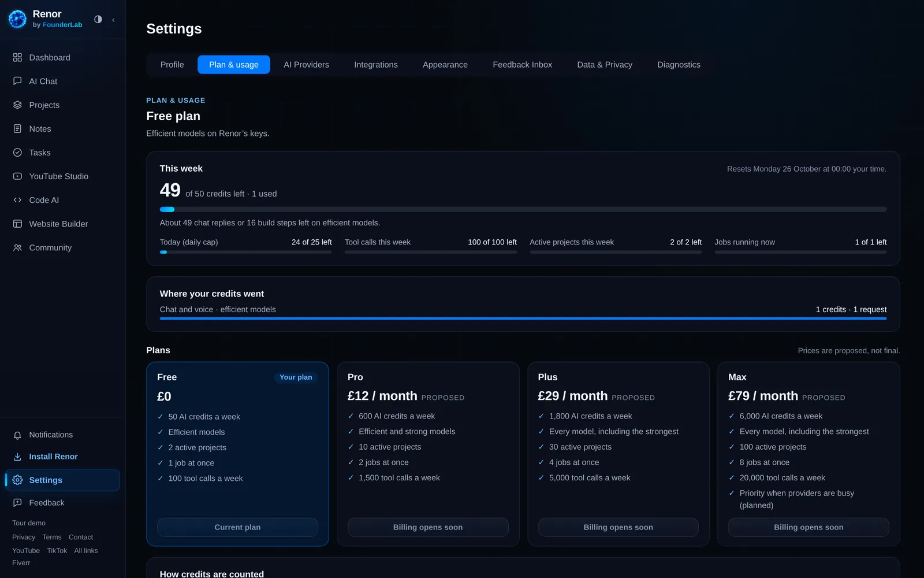Collapse the sidebar with the chevron
The width and height of the screenshot is (924, 578).
(113, 20)
